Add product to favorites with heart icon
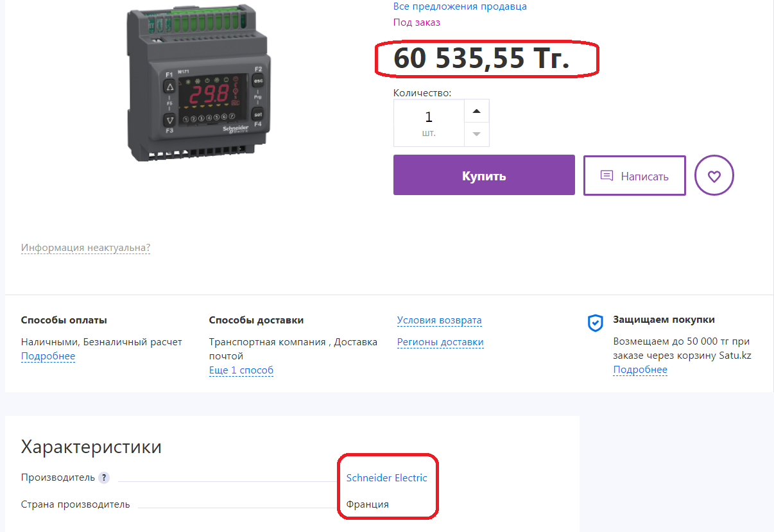This screenshot has height=532, width=774. click(714, 175)
